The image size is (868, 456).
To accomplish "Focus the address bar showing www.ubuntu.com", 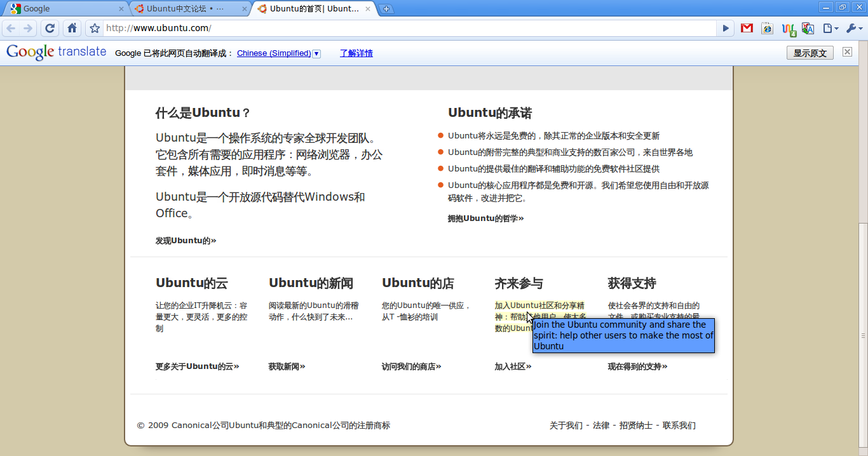I will (x=409, y=28).
